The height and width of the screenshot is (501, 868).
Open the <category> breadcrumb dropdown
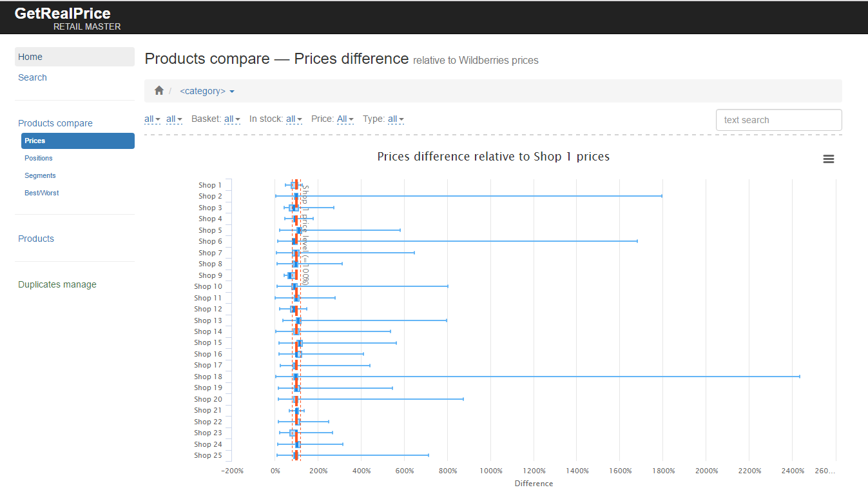(207, 92)
